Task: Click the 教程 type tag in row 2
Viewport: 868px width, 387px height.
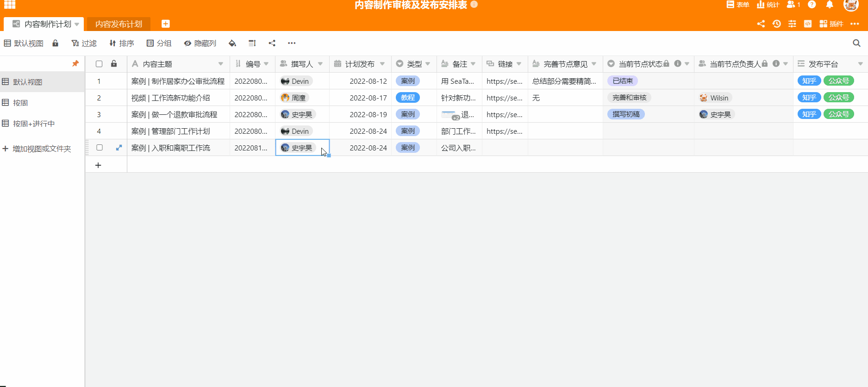Action: [x=408, y=98]
